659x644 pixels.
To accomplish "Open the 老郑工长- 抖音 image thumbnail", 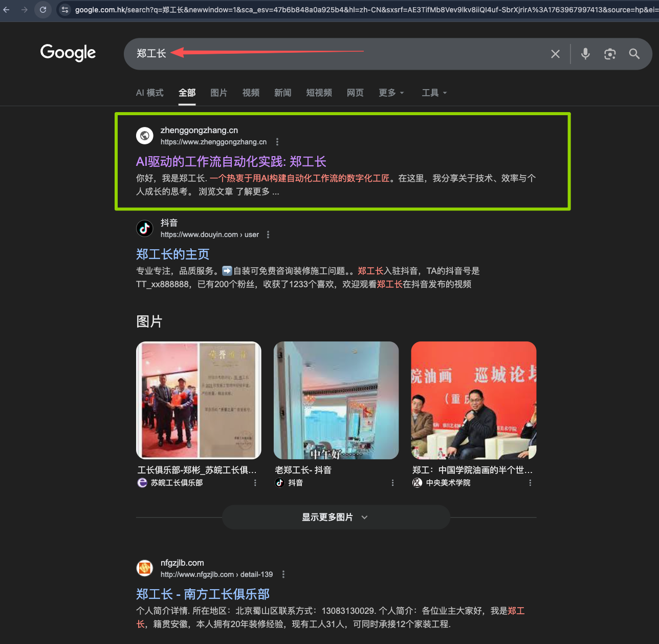I will pos(336,400).
